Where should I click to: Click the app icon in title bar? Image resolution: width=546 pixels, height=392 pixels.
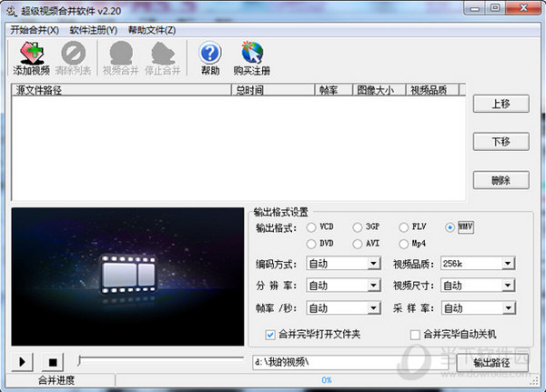tap(11, 11)
